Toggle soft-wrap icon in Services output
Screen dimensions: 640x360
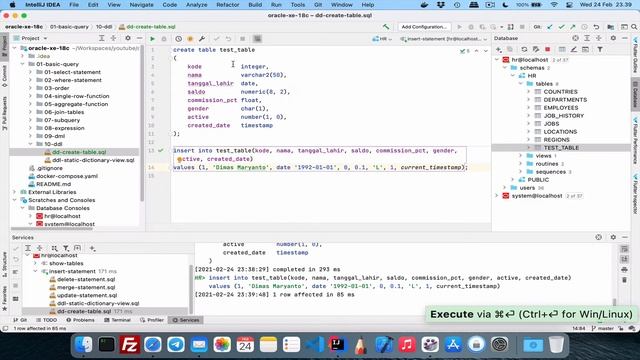pyautogui.click(x=624, y=249)
